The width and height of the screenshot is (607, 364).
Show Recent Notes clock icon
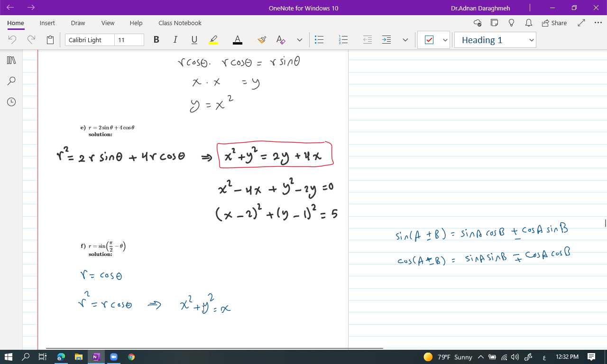click(x=11, y=102)
